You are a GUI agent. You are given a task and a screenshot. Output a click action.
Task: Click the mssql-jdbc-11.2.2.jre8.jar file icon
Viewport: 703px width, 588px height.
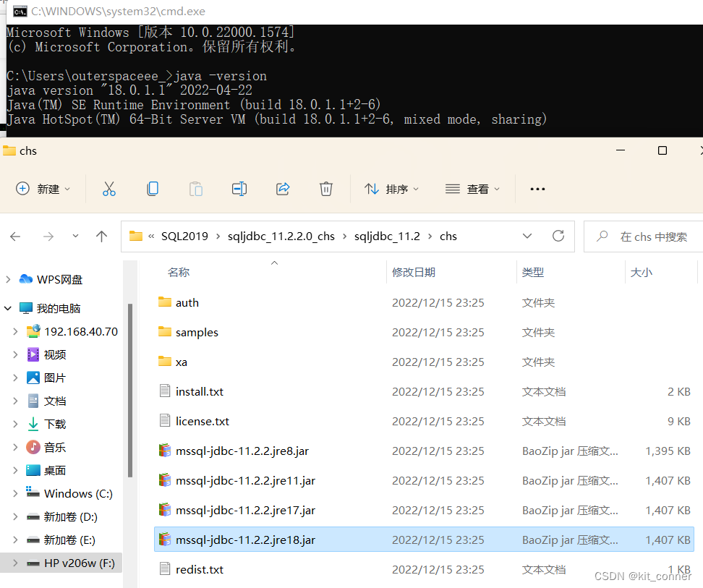(x=165, y=450)
